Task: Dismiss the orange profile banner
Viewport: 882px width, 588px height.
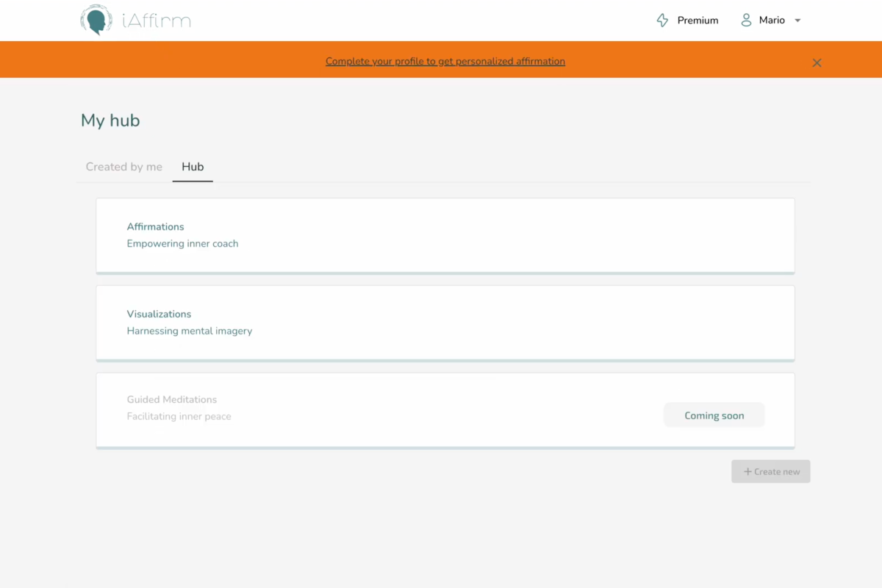Action: point(817,62)
